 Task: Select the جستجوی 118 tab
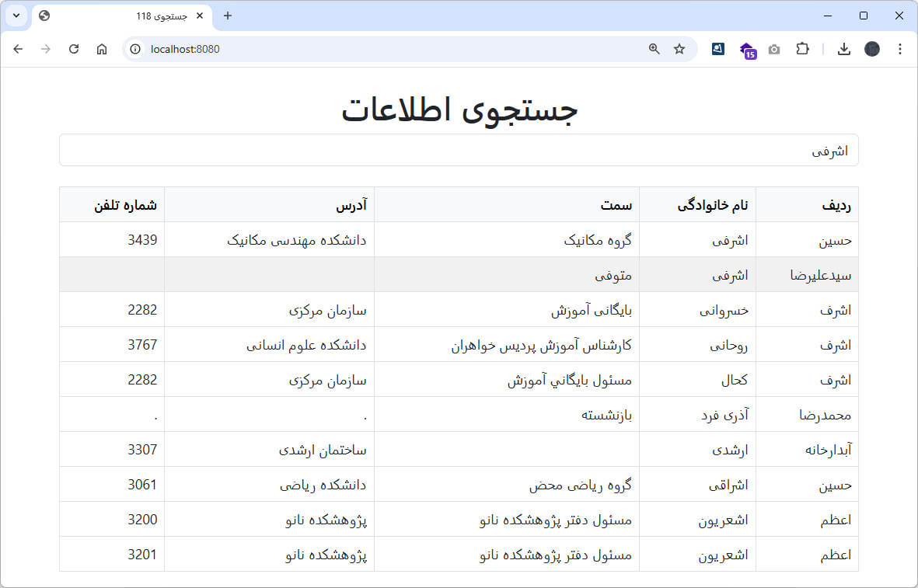[122, 16]
